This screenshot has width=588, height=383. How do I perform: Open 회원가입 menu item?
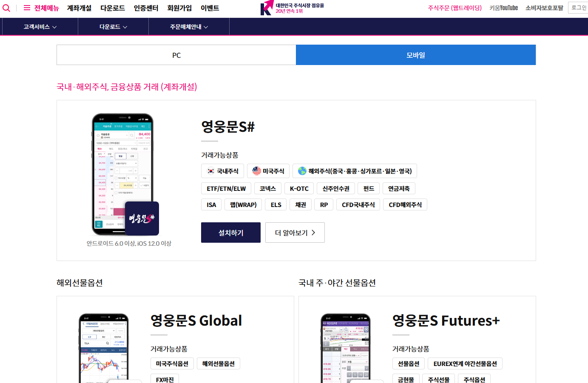tap(179, 8)
